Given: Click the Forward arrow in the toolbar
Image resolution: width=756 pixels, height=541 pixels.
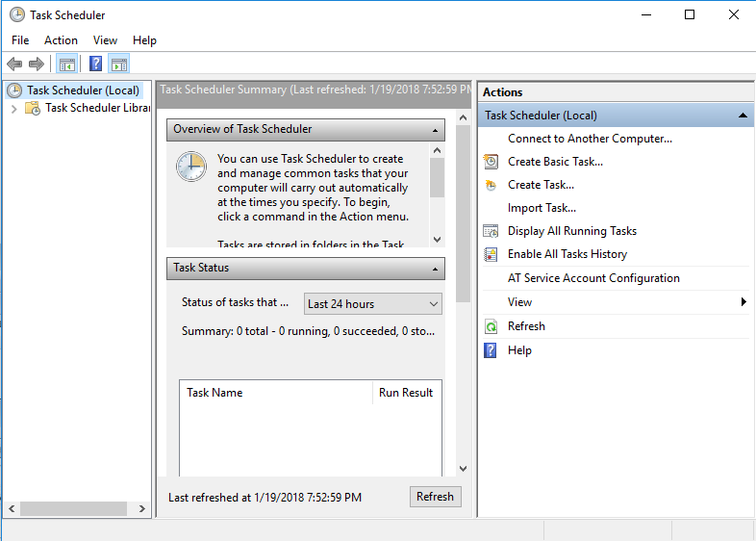Looking at the screenshot, I should (37, 64).
